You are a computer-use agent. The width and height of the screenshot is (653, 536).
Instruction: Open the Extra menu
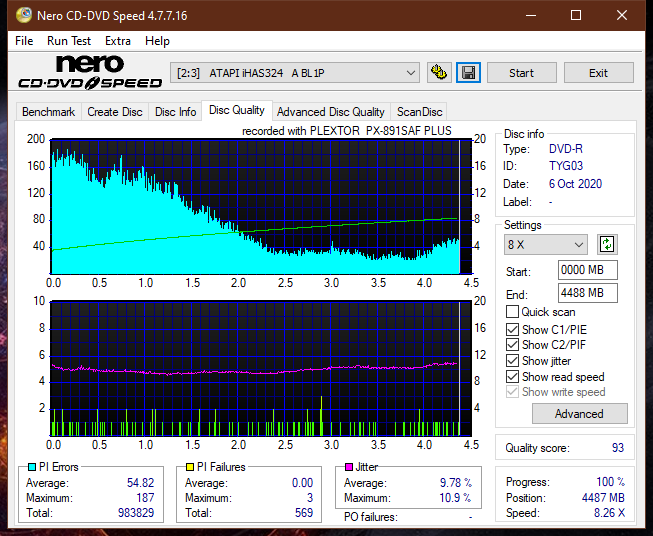pos(118,41)
